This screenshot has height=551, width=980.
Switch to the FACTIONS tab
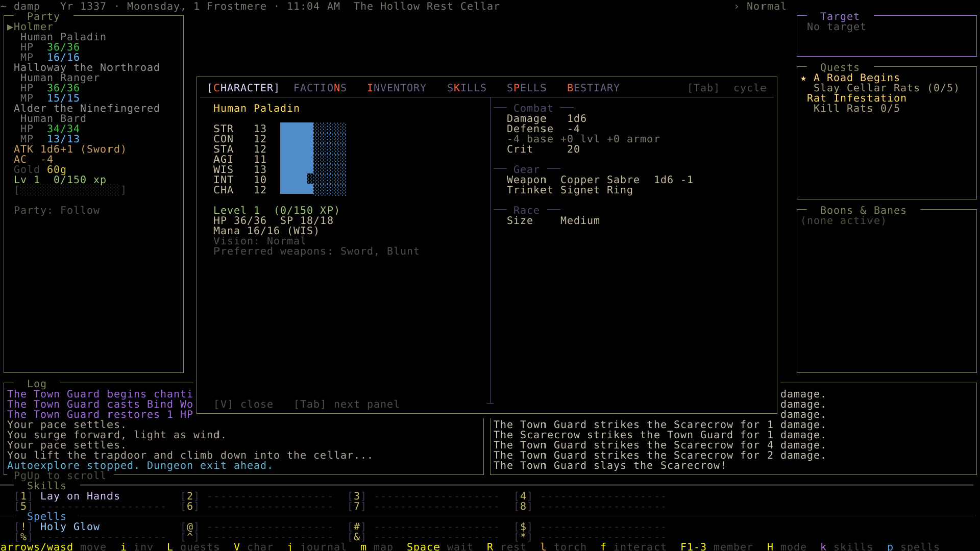point(320,88)
